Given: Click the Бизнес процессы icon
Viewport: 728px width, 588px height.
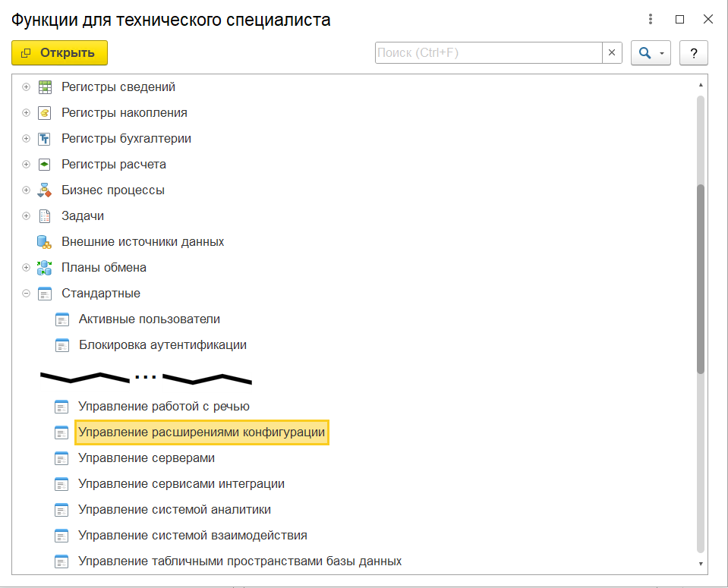Looking at the screenshot, I should (x=45, y=190).
